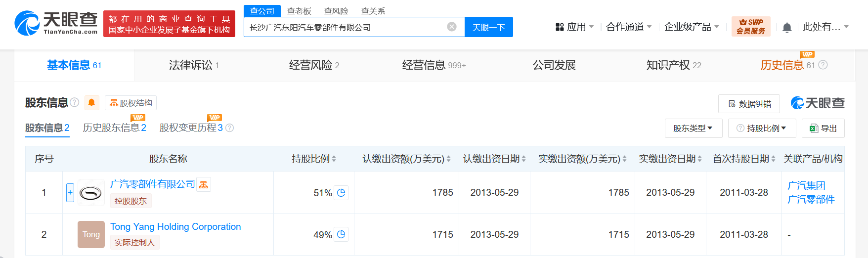Click the company name search field
Image resolution: width=868 pixels, height=258 pixels.
[x=346, y=27]
